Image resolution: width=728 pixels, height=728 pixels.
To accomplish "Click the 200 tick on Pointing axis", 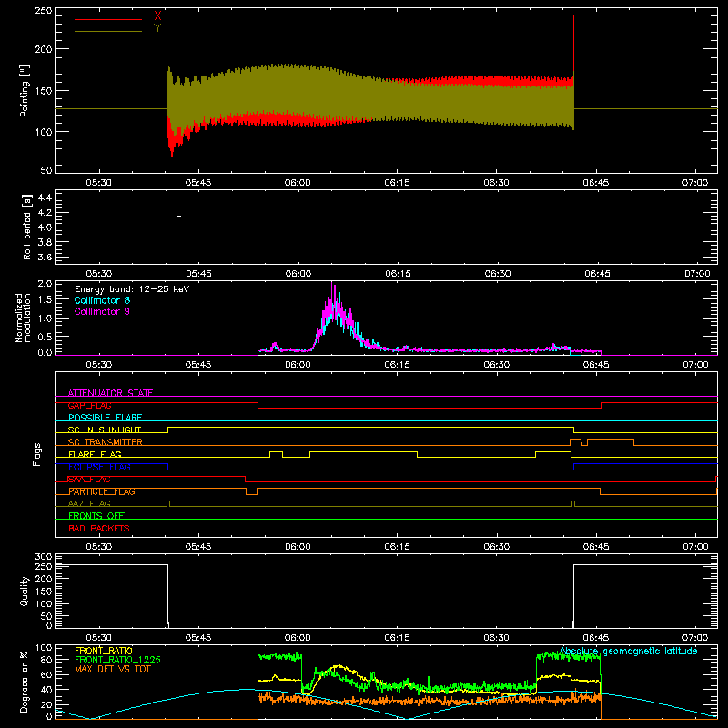I will tap(44, 49).
